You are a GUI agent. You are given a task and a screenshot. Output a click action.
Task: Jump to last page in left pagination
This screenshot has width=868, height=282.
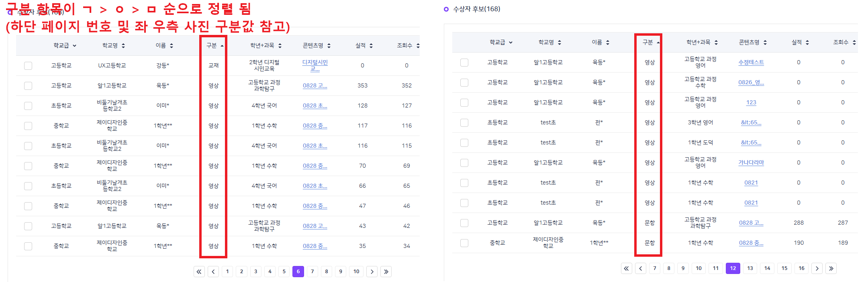[386, 272]
